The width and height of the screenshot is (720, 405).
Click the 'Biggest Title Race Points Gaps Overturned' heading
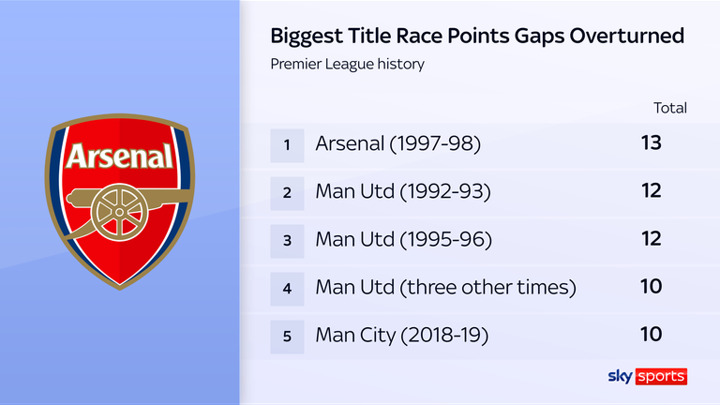pyautogui.click(x=478, y=36)
